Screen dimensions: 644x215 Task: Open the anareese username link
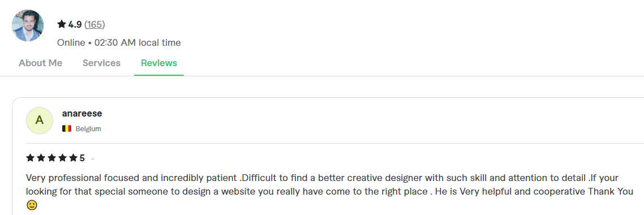[82, 113]
